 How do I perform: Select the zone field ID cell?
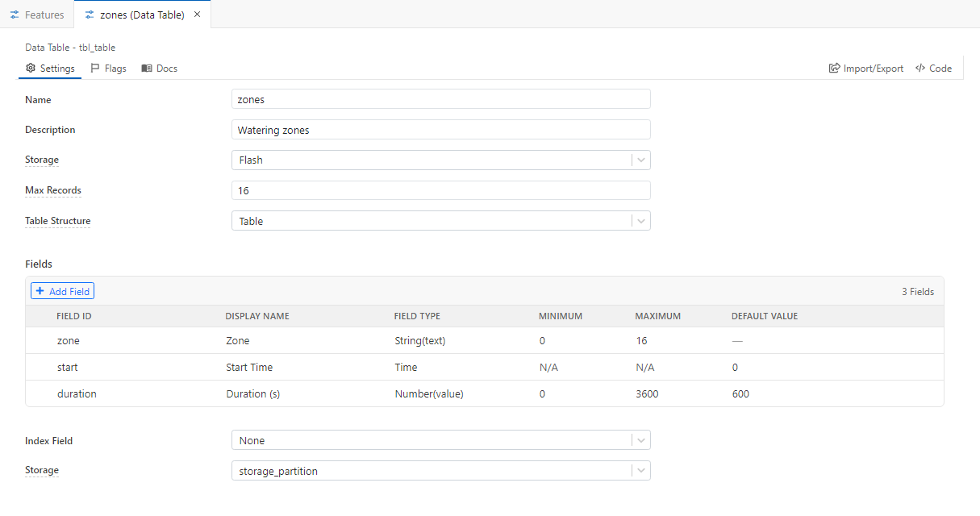point(69,341)
